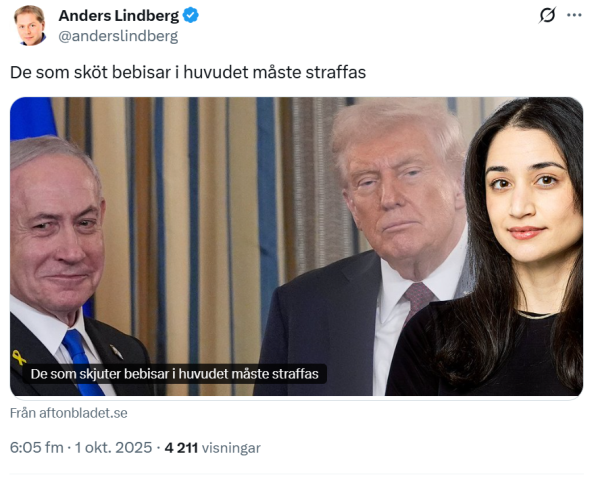Click the '6:05 fm' timestamp

36,448
